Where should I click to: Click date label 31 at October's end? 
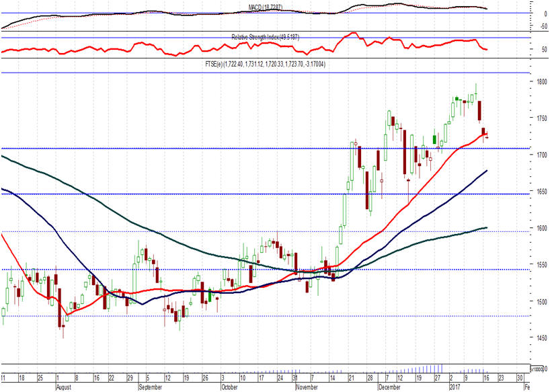pos(295,379)
